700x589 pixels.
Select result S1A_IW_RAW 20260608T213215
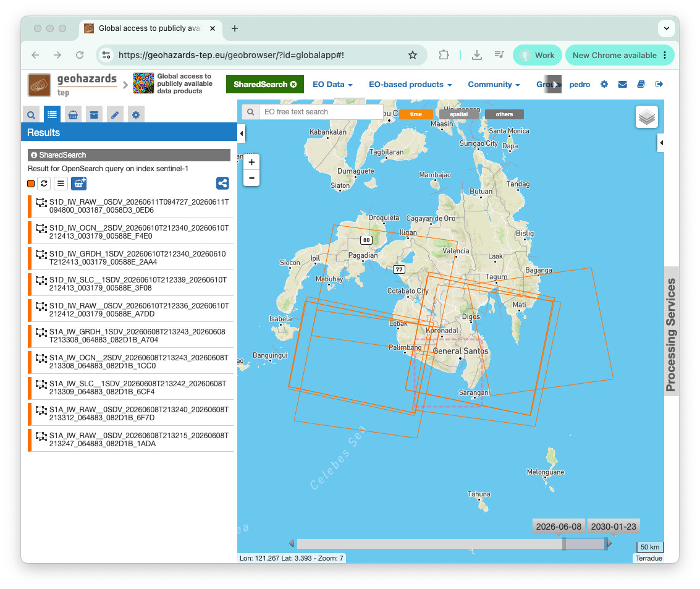130,439
